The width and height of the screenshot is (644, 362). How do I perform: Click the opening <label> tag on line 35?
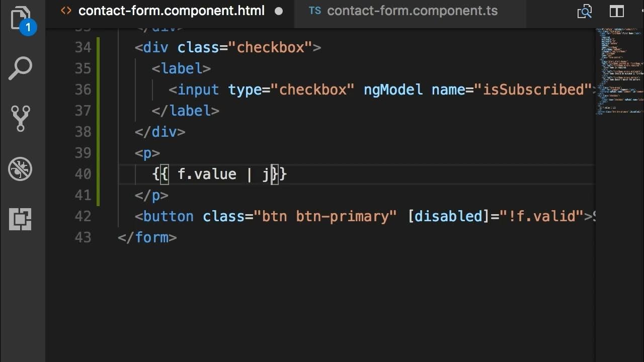pos(181,68)
